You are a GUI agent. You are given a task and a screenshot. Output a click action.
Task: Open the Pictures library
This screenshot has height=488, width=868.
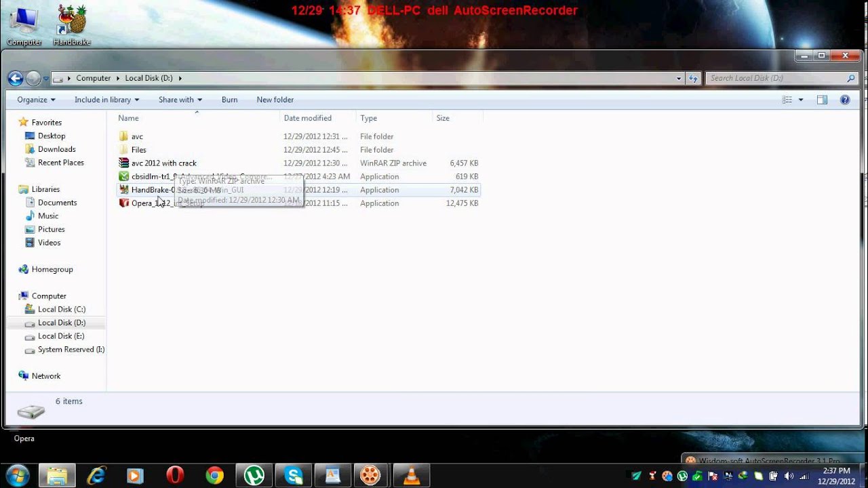[51, 229]
